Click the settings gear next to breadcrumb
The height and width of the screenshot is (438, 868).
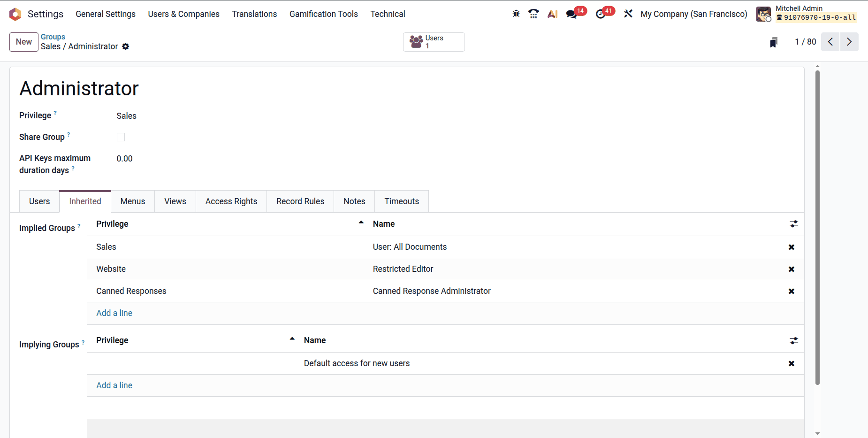pos(125,46)
